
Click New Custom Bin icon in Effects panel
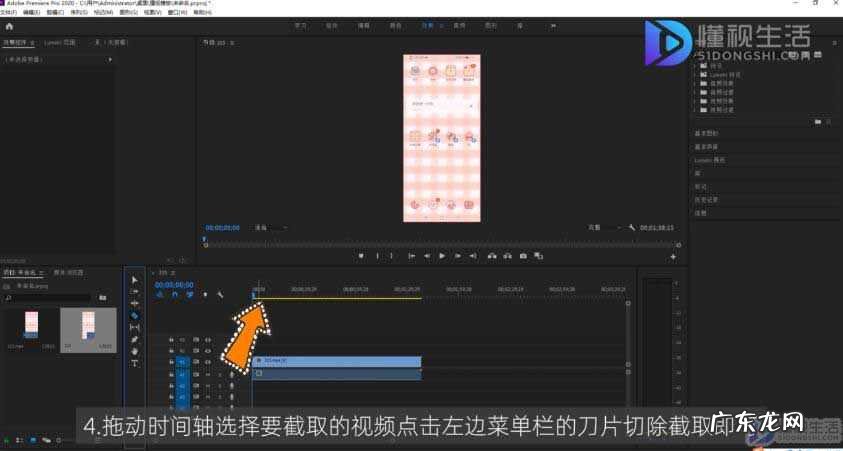click(x=818, y=122)
